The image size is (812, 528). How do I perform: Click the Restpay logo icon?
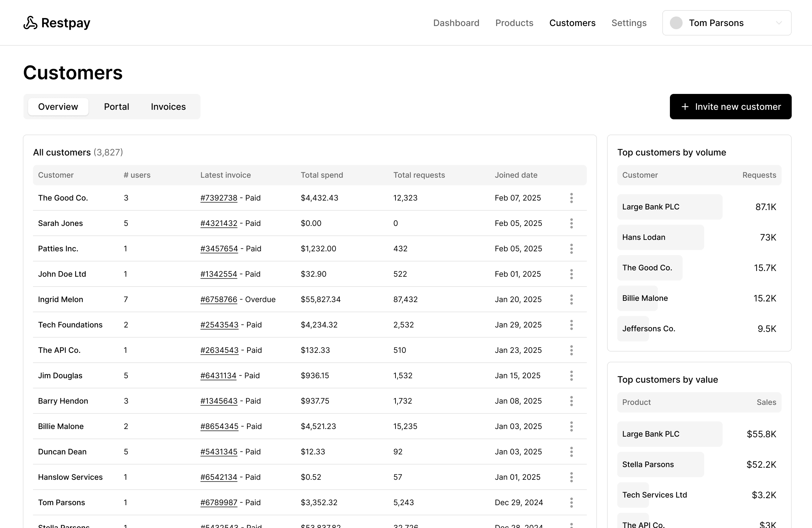30,23
